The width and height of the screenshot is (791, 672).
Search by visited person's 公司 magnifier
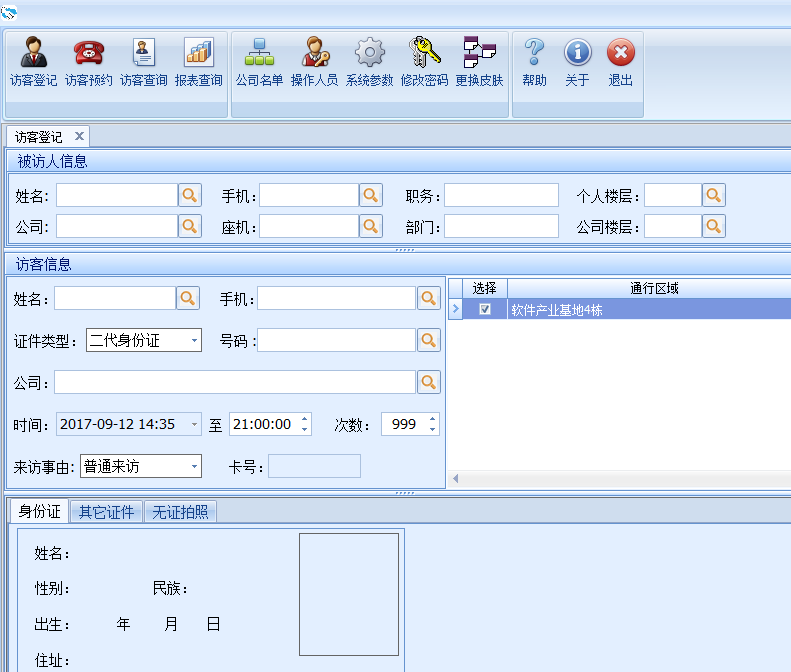click(x=190, y=226)
